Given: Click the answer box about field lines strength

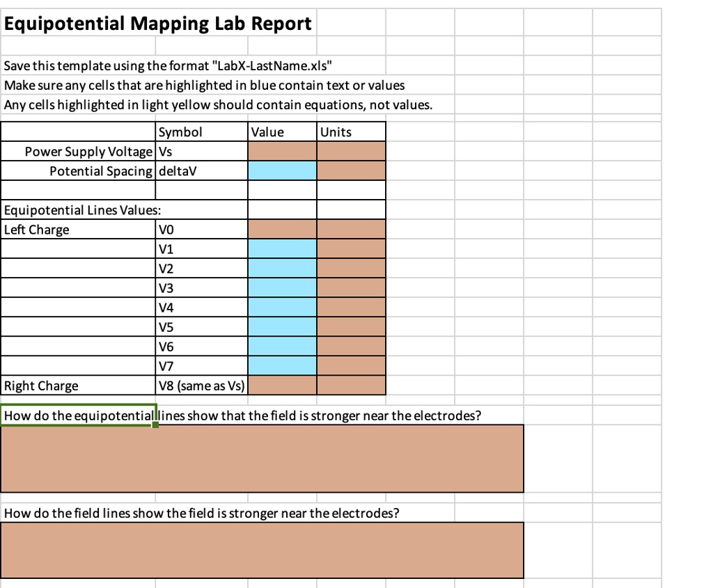Looking at the screenshot, I should (261, 550).
